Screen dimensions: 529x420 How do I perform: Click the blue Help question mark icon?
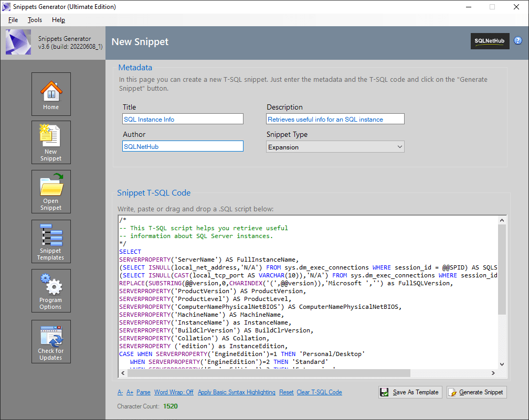point(518,40)
